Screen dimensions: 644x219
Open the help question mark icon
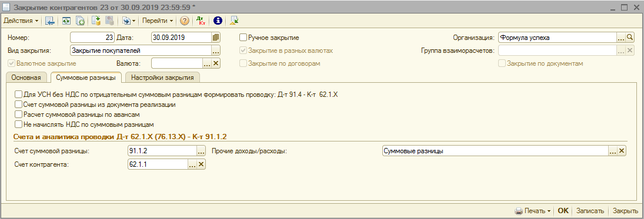point(185,21)
